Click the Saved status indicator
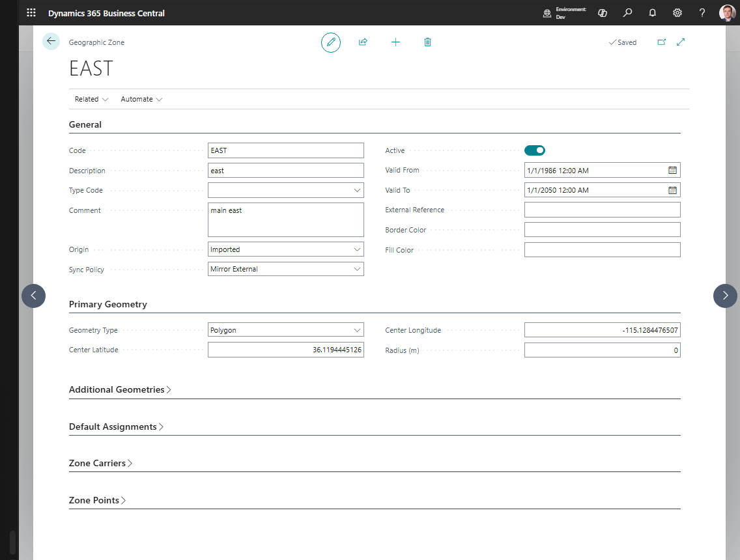The width and height of the screenshot is (740, 560). [623, 42]
